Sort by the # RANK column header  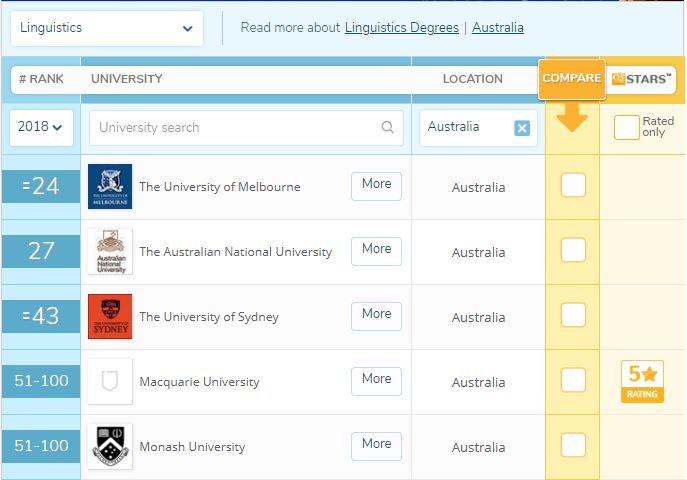[41, 79]
